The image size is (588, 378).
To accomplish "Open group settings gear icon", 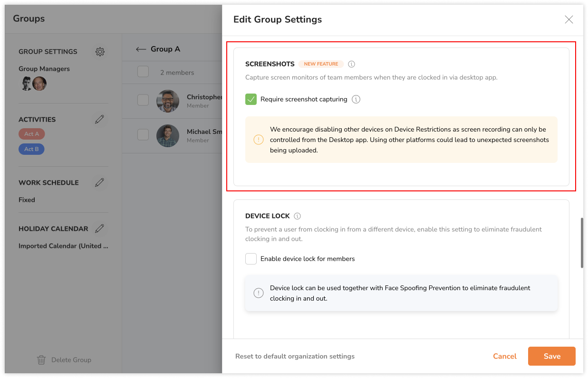I will (100, 52).
